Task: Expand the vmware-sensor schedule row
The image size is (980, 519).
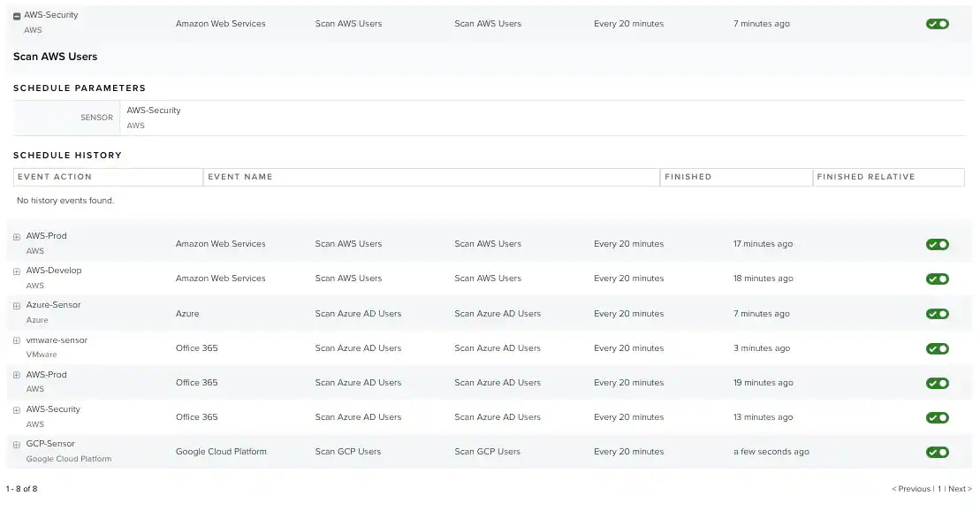Action: [x=17, y=340]
